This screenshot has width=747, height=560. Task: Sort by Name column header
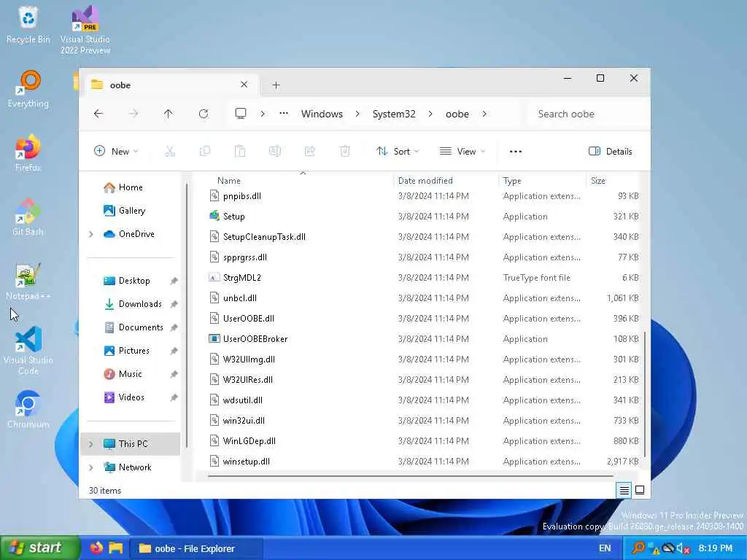300,181
